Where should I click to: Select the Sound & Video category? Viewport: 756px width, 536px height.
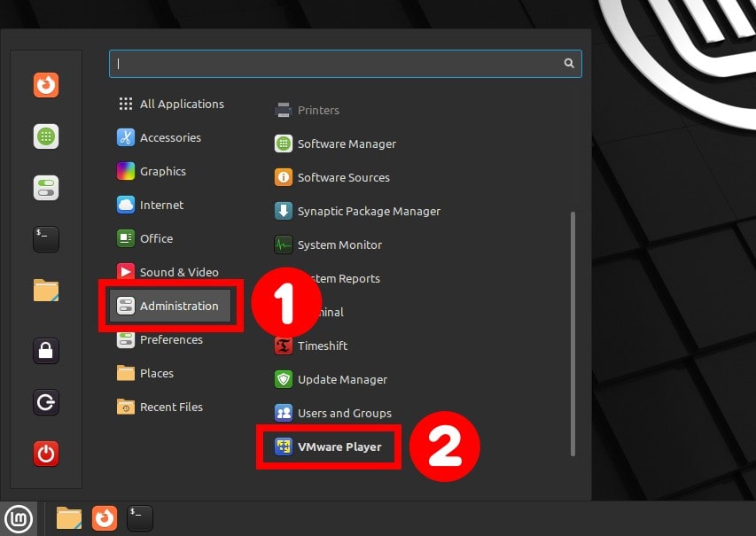168,272
